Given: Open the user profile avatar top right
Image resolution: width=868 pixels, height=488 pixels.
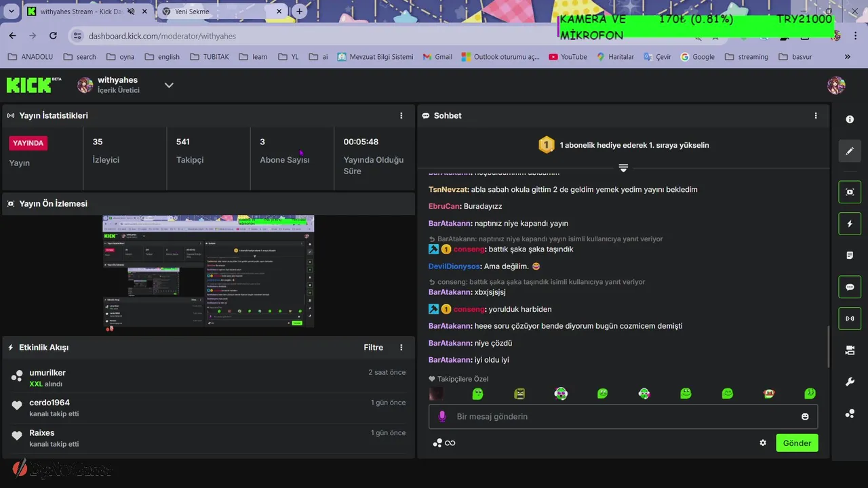Looking at the screenshot, I should tap(836, 85).
